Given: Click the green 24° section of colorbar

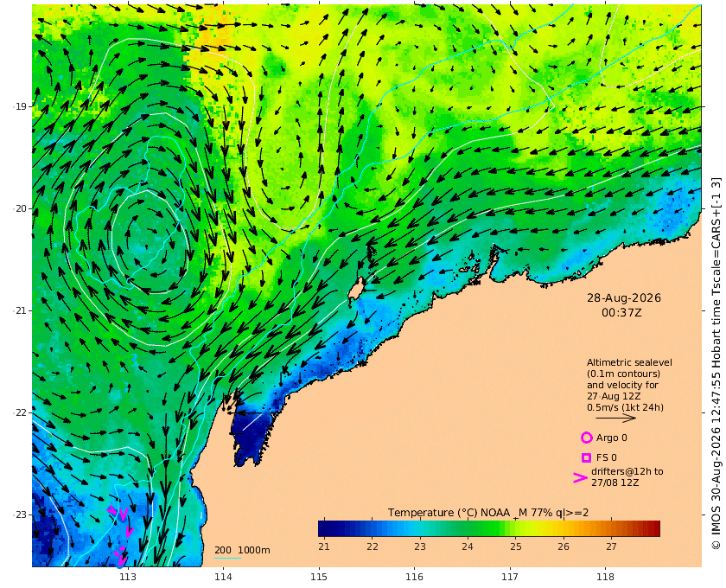Looking at the screenshot, I should click(x=468, y=528).
